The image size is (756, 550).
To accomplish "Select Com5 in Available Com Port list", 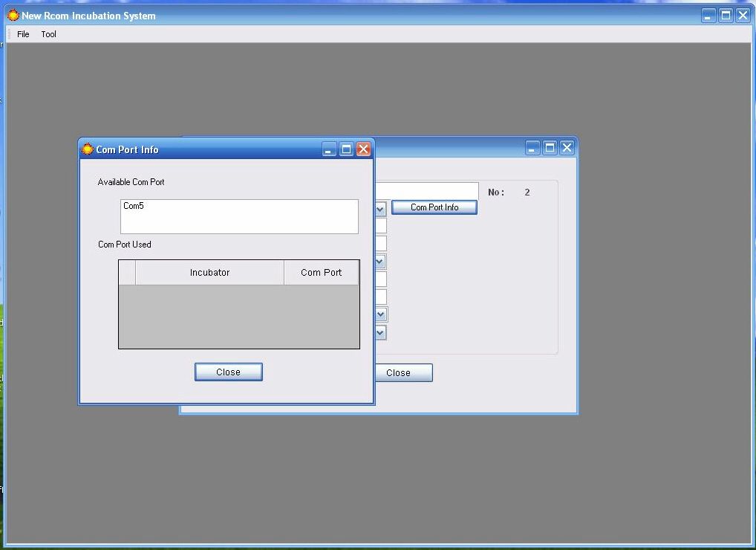I will point(134,206).
